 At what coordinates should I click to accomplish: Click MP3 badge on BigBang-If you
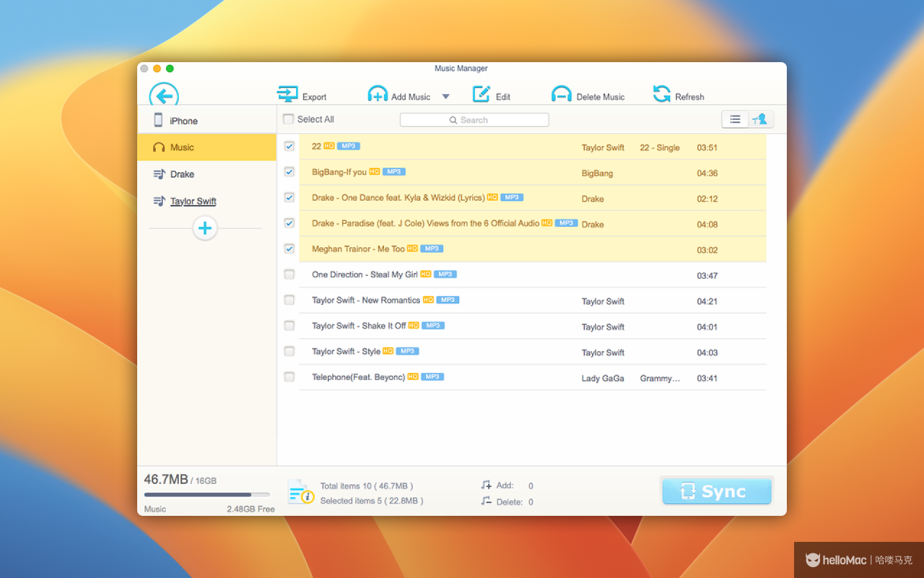point(394,172)
